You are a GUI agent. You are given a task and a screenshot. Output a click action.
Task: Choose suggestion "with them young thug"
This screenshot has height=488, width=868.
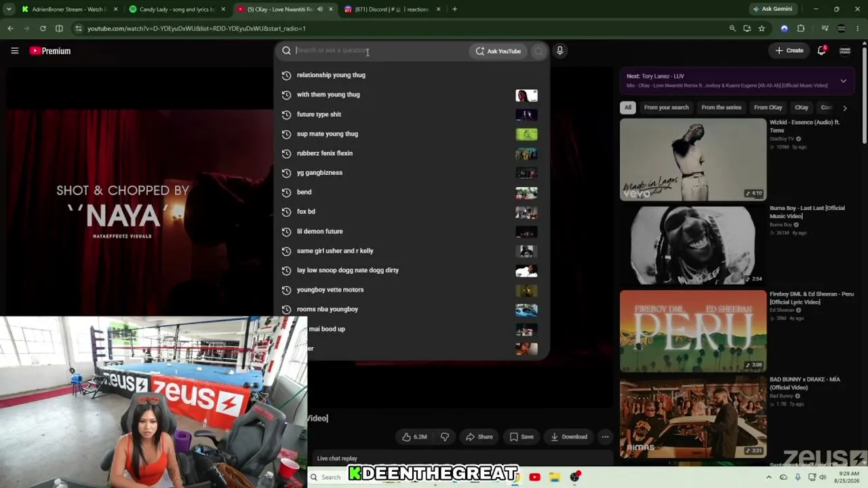[412, 95]
